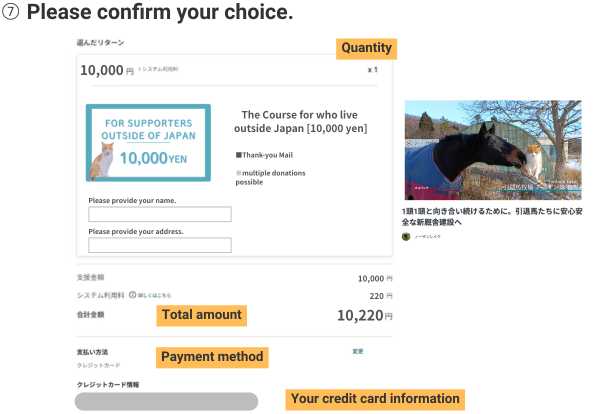Click the blue change payment method link
This screenshot has width=600, height=414.
click(x=357, y=352)
